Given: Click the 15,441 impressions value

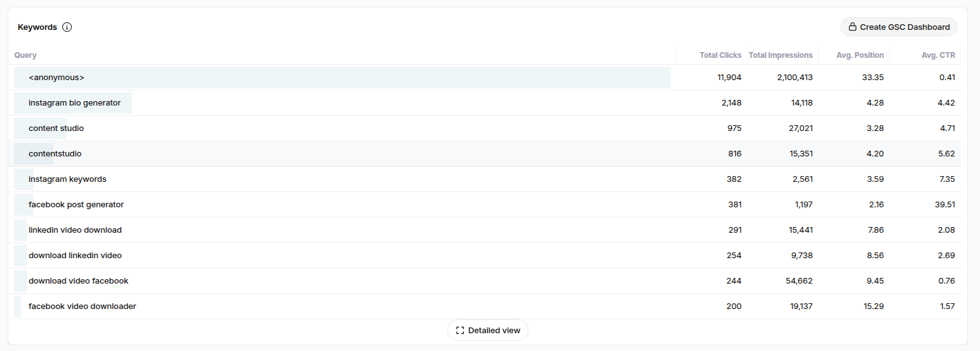Looking at the screenshot, I should point(801,230).
